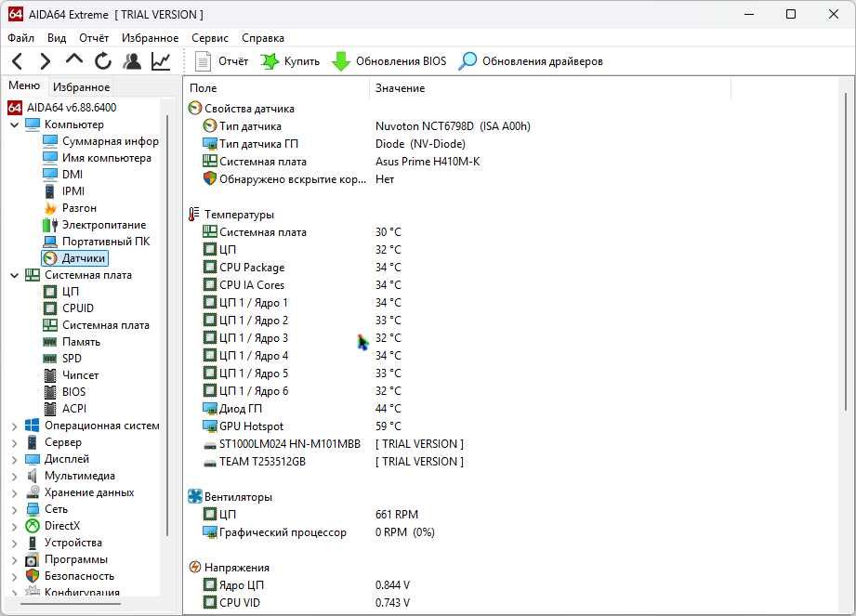The width and height of the screenshot is (856, 616).
Task: Switch to the Меню tab
Action: tap(24, 85)
